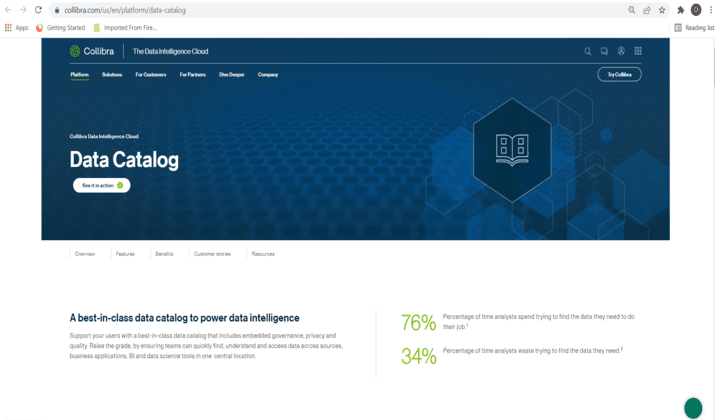The image size is (715, 420).
Task: Click the padlock site info icon
Action: click(57, 10)
